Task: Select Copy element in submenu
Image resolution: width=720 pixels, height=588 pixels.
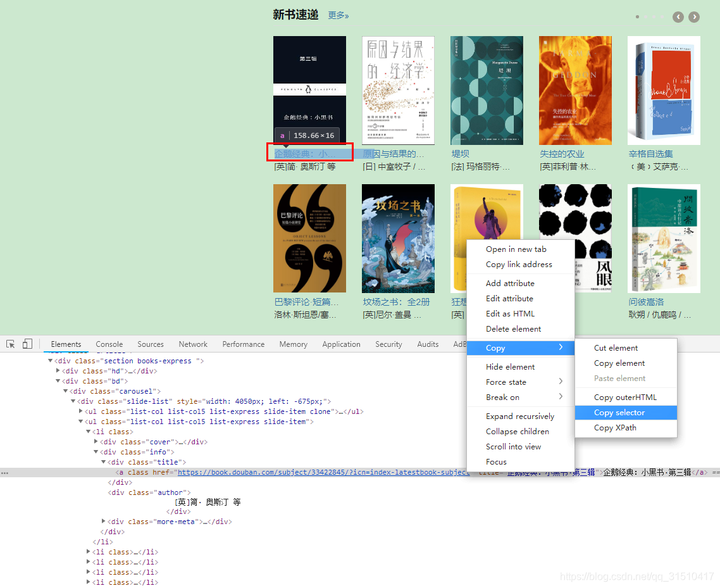Action: click(626, 363)
